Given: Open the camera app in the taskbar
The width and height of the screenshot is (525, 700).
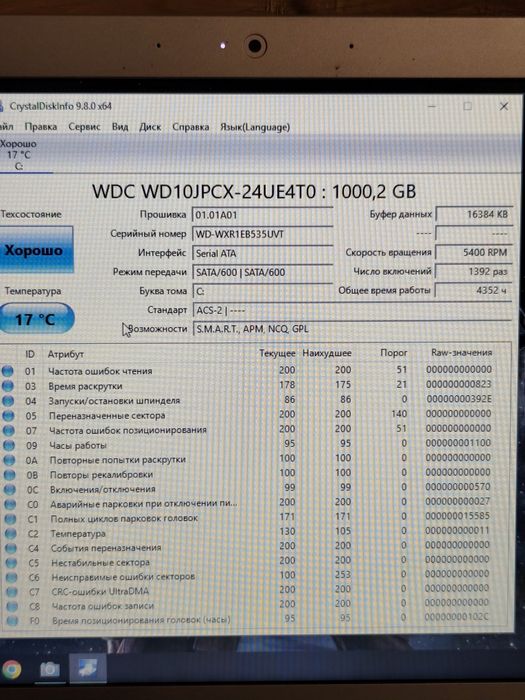Looking at the screenshot, I should (49, 669).
